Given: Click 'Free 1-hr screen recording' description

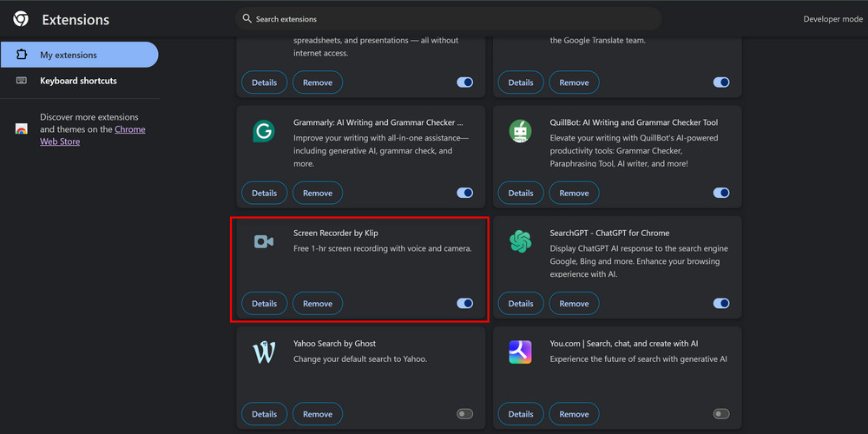Looking at the screenshot, I should point(383,248).
